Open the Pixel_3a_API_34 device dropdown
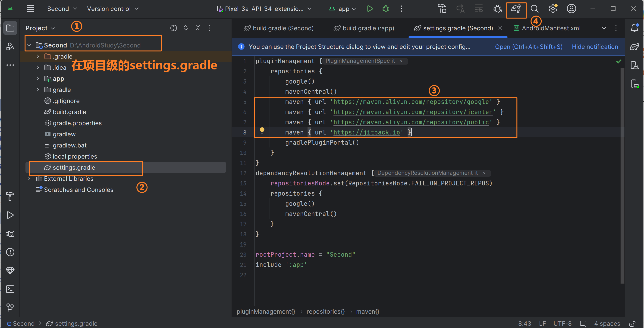The height and width of the screenshot is (328, 644). 264,9
